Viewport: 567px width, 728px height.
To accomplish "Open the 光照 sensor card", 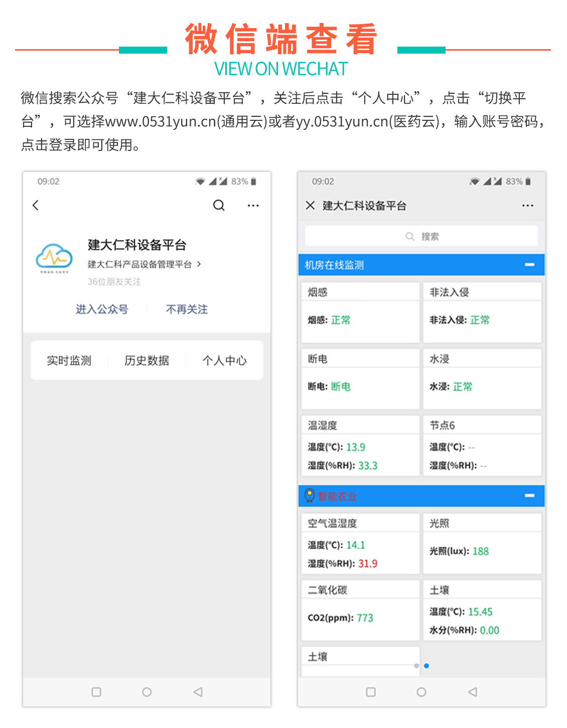I will tap(482, 543).
